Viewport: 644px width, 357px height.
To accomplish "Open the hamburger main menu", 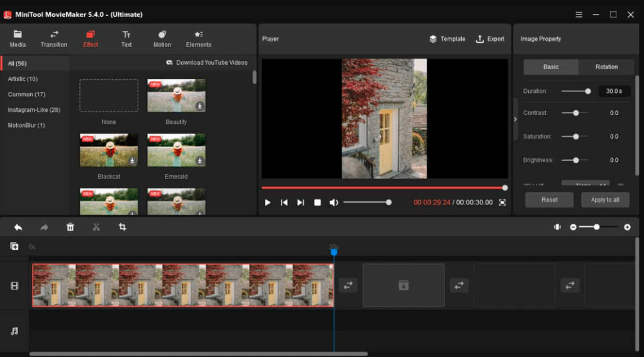I will pyautogui.click(x=579, y=14).
